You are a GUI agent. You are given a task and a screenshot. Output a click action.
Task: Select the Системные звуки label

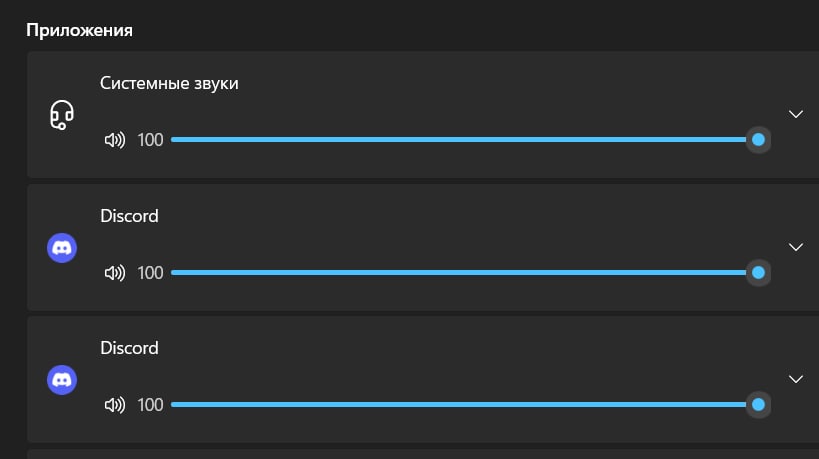click(x=169, y=83)
